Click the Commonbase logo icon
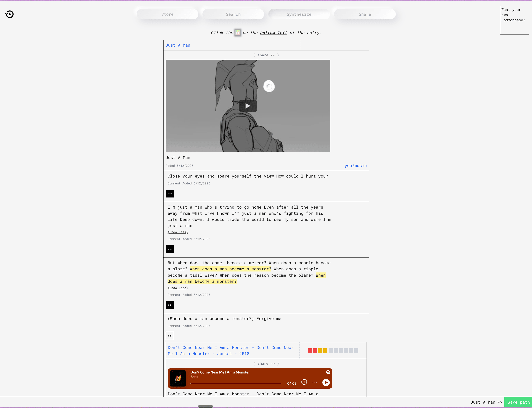532x408 pixels. click(9, 14)
